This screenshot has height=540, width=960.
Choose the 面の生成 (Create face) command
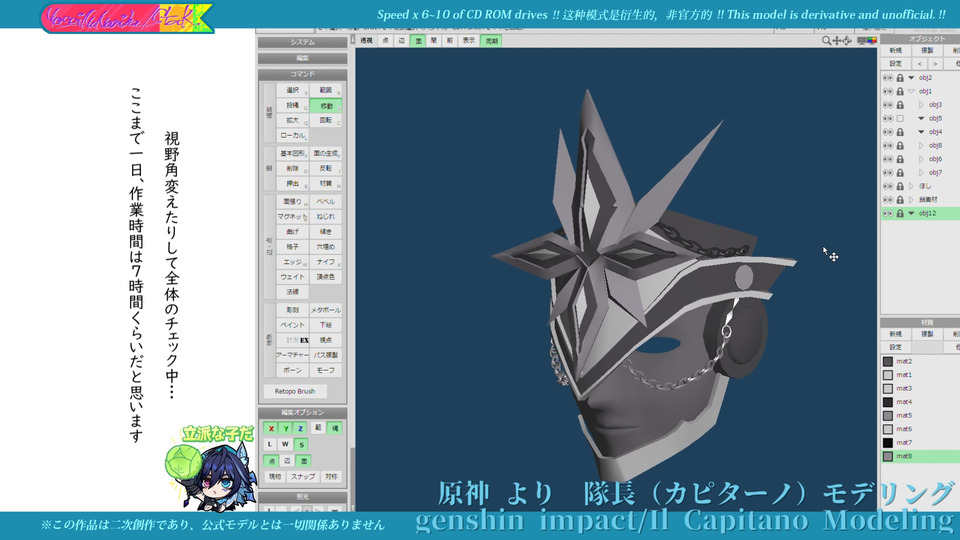tap(326, 153)
